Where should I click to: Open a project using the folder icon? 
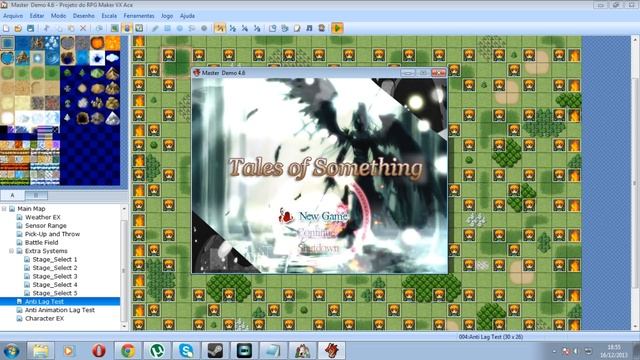coord(18,28)
